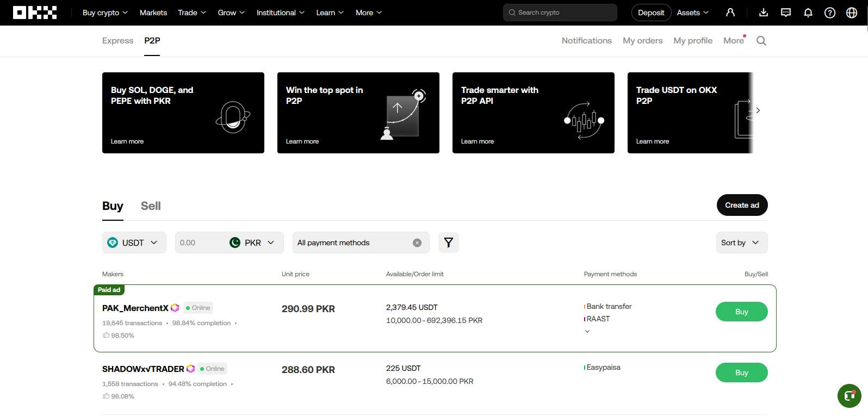The height and width of the screenshot is (416, 868).
Task: Click the 225 USDT available amount
Action: [x=404, y=368]
